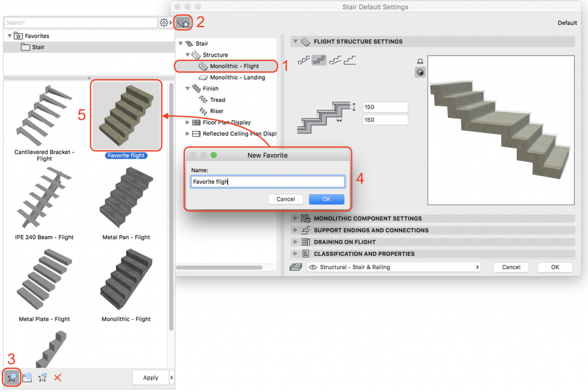Select fourth flat-soffit flight structure icon
This screenshot has height=392, width=588.
click(350, 60)
